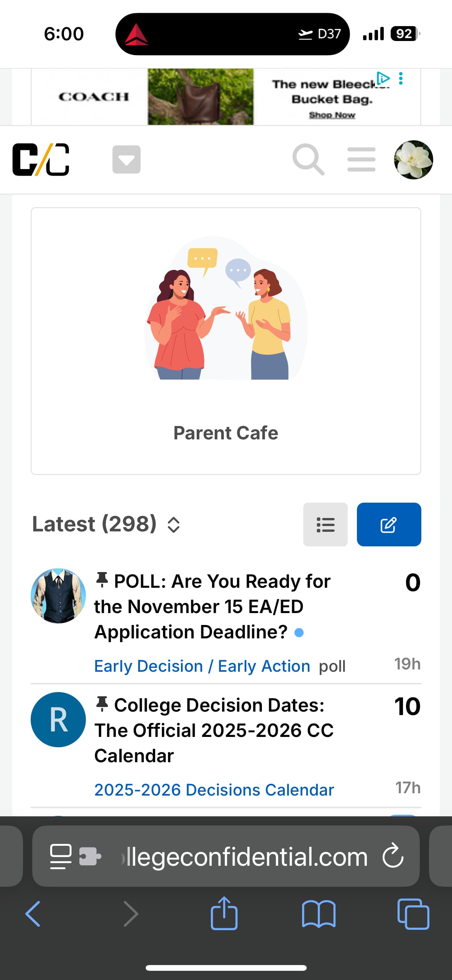The image size is (452, 980).
Task: Tap the Safari share icon
Action: coord(224,914)
